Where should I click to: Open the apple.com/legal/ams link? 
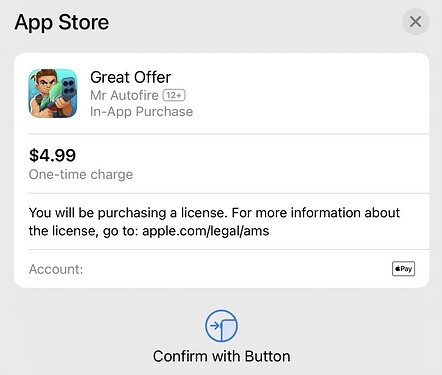(x=206, y=231)
